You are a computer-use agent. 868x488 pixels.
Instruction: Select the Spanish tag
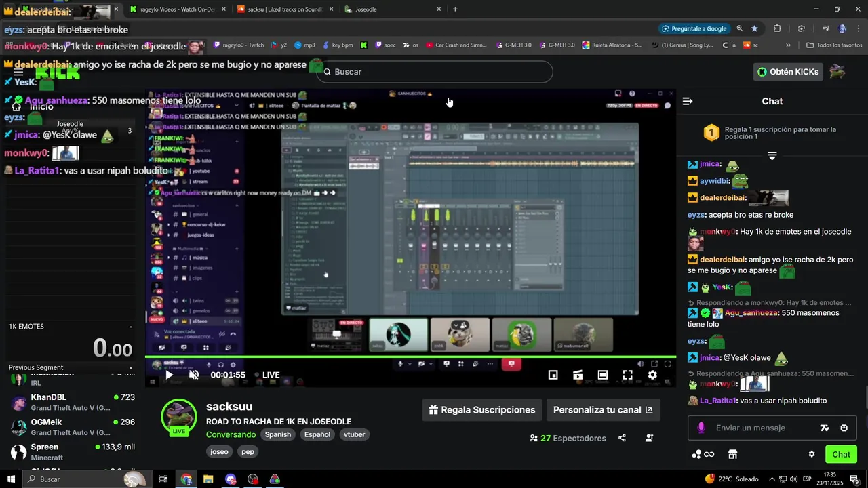point(278,434)
